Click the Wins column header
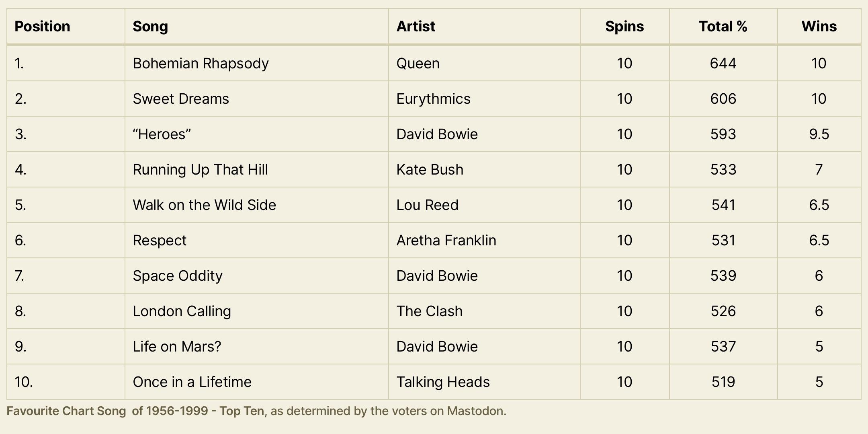Screen dimensions: 868x434 pos(819,27)
